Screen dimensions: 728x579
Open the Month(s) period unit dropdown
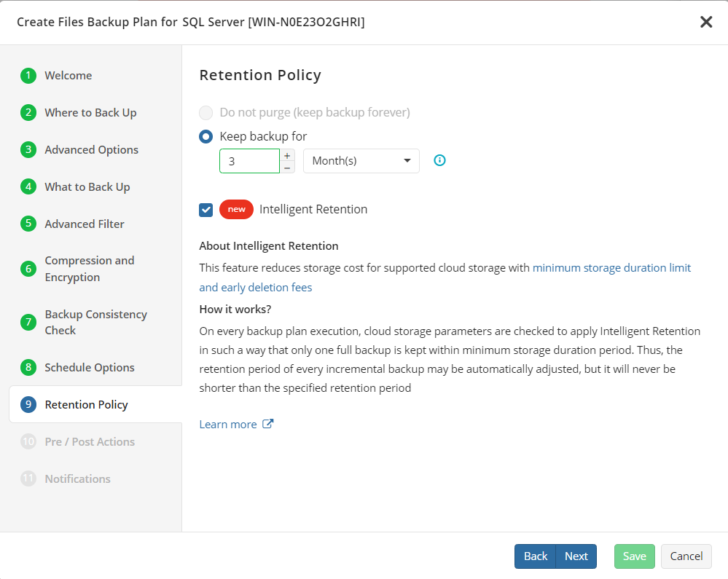(x=361, y=161)
